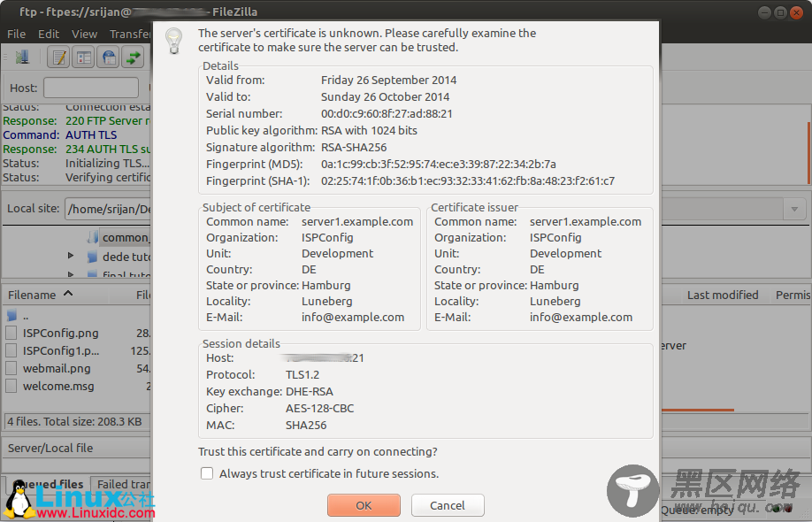Click the lightbulb icon in the certificate dialog
Image resolution: width=812 pixels, height=522 pixels.
(174, 41)
